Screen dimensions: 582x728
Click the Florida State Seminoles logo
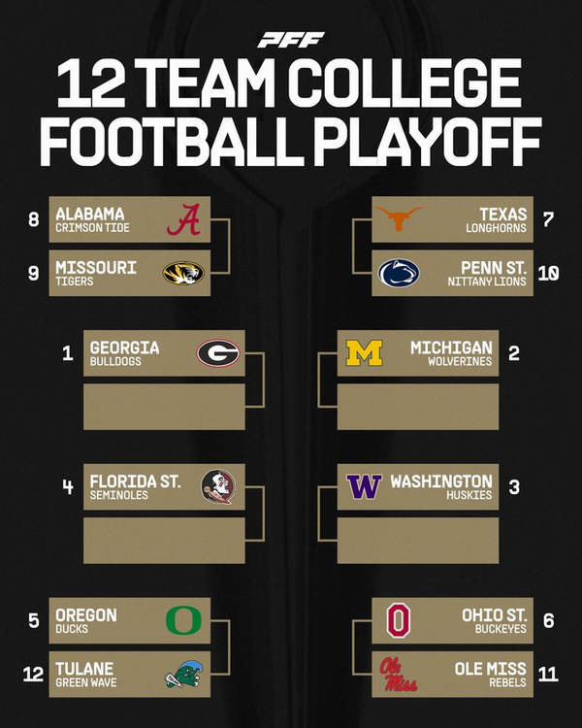point(217,486)
